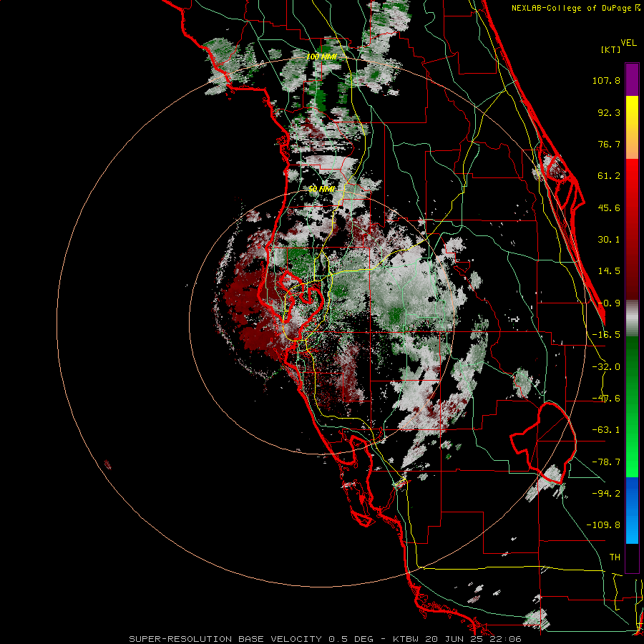644x644 pixels.
Task: Click the 50 NMI range ring label
Action: [x=321, y=189]
